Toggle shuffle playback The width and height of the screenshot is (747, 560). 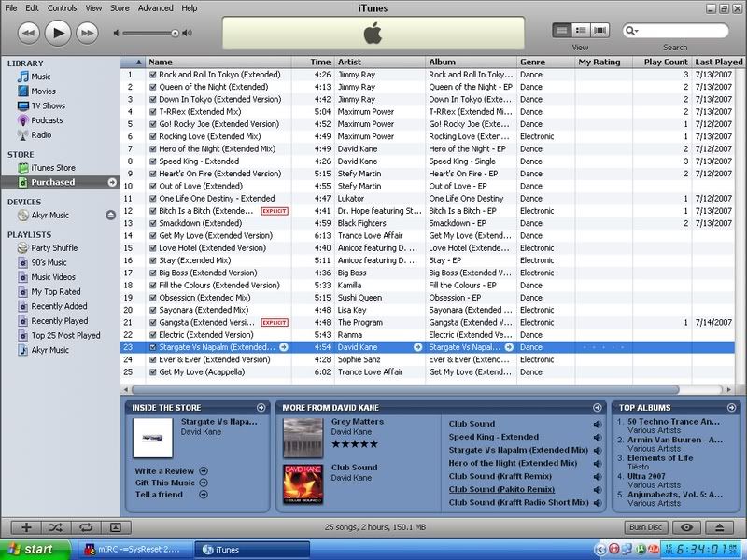click(56, 527)
